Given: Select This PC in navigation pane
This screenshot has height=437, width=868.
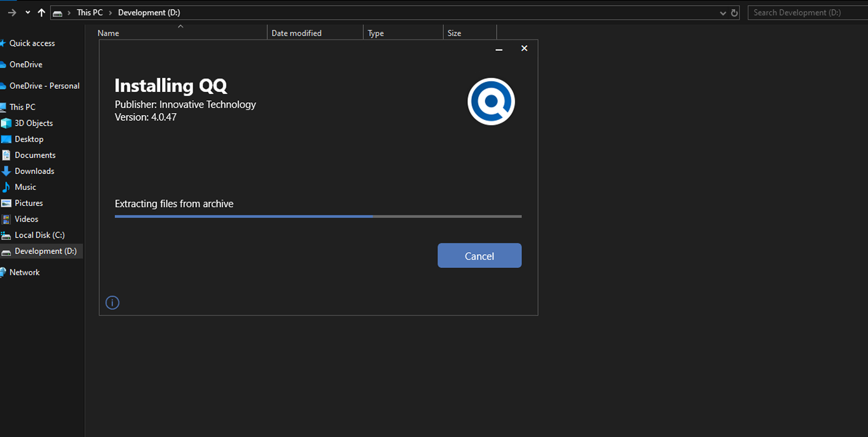Looking at the screenshot, I should [x=22, y=107].
